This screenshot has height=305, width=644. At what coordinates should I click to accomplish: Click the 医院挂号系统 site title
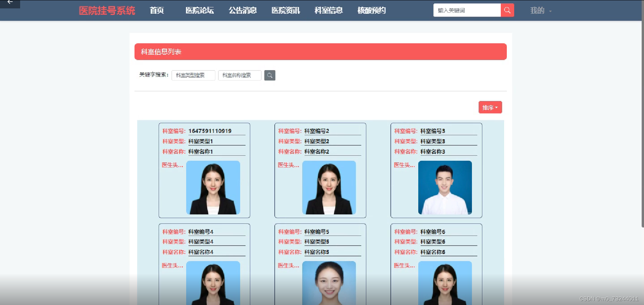pyautogui.click(x=107, y=10)
